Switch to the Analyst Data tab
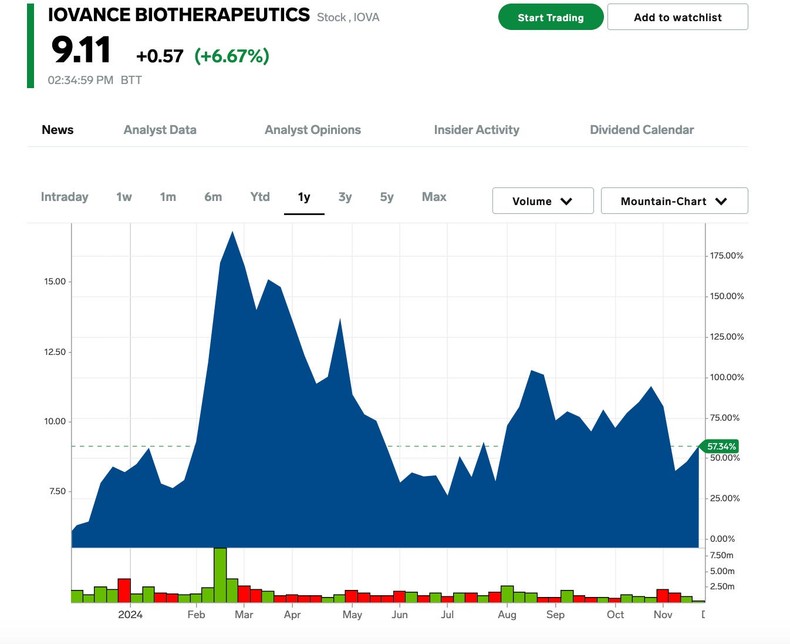 pyautogui.click(x=159, y=130)
